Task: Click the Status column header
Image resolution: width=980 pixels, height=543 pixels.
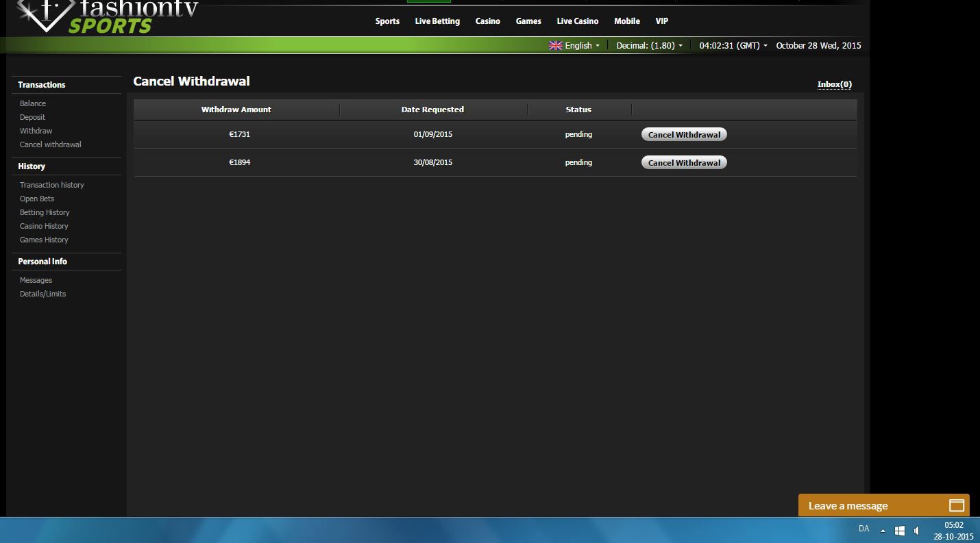Action: click(x=578, y=110)
